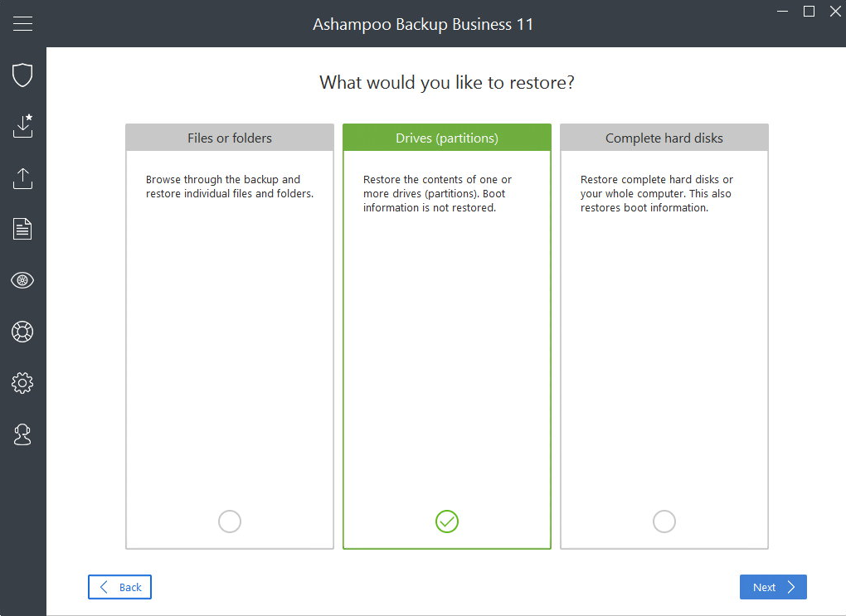Open the restore upload-arrow icon in sidebar
The height and width of the screenshot is (616, 846).
(22, 178)
